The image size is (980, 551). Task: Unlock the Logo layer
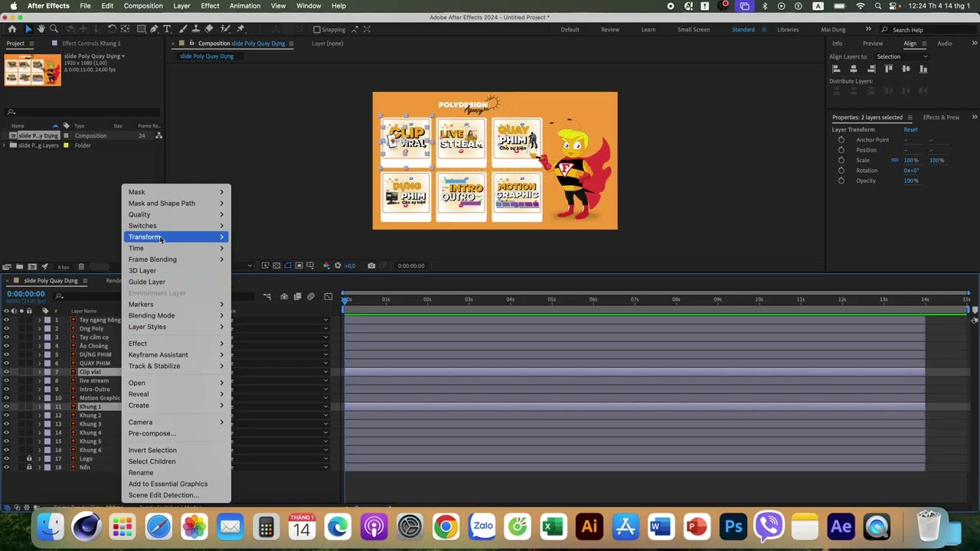pyautogui.click(x=29, y=458)
